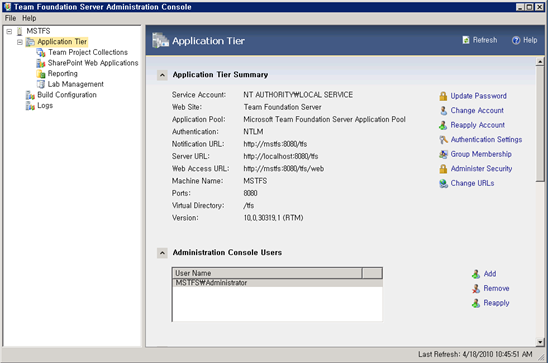
Task: Click the Add link for console users
Action: click(x=490, y=274)
